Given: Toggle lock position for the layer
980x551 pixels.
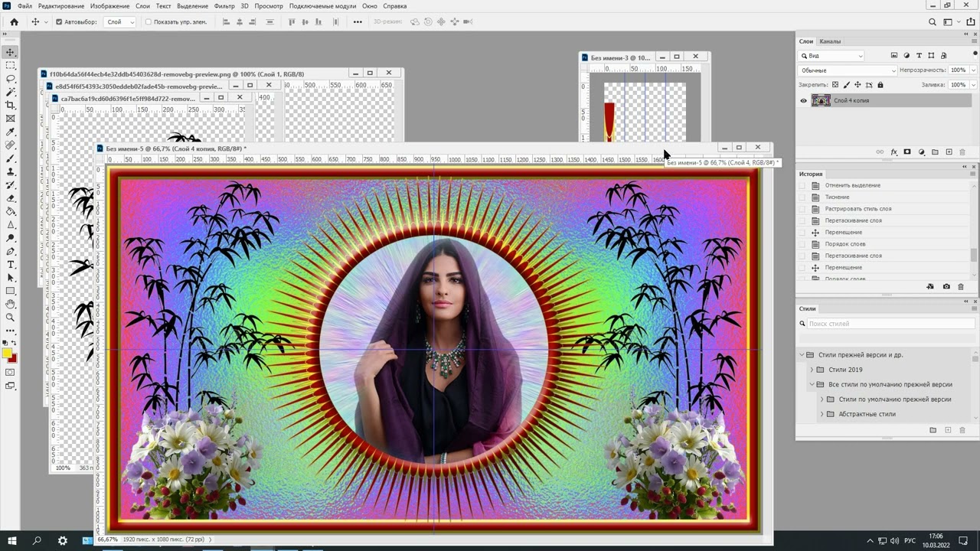Looking at the screenshot, I should pos(857,85).
